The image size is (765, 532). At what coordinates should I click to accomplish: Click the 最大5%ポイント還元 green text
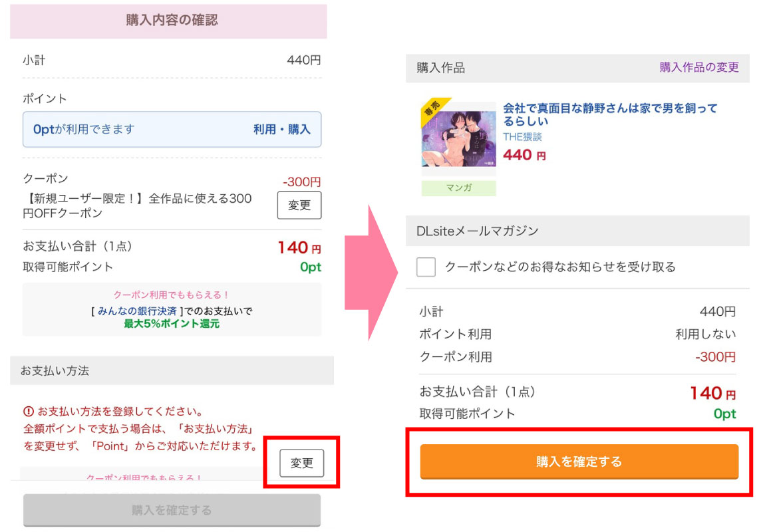click(x=172, y=324)
